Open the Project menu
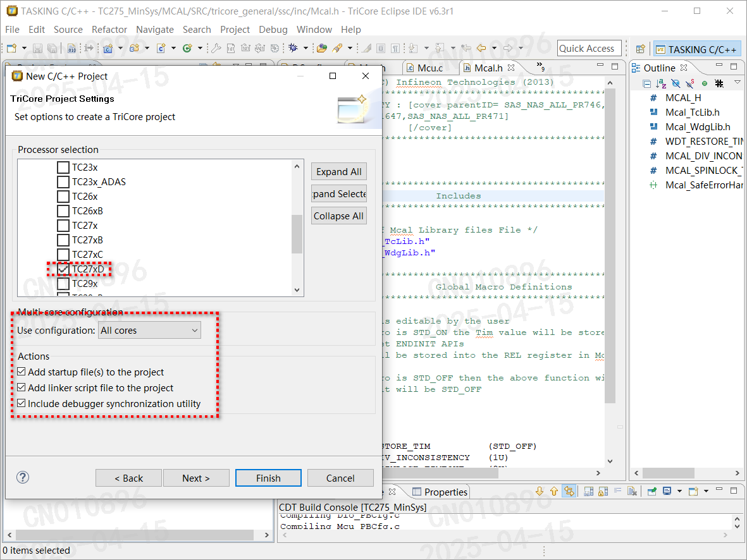The image size is (747, 560). click(x=235, y=30)
